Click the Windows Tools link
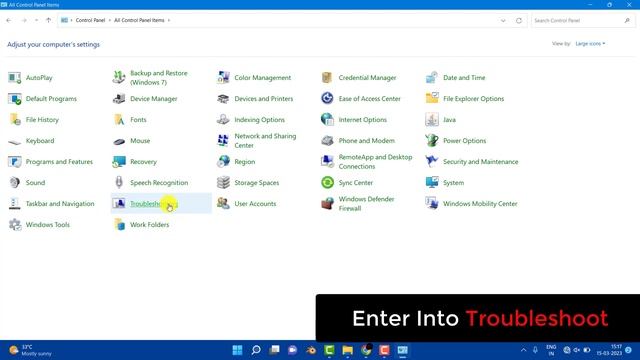The image size is (640, 360). pos(48,224)
